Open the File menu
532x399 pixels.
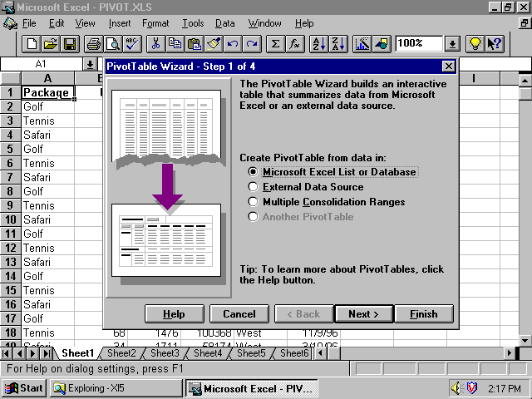point(29,23)
